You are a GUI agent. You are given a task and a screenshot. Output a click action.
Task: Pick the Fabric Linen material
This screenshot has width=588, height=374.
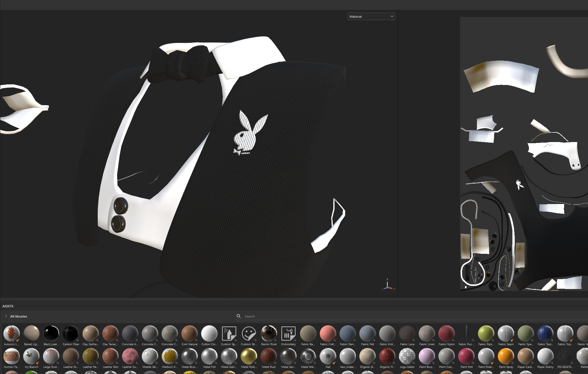tap(427, 333)
